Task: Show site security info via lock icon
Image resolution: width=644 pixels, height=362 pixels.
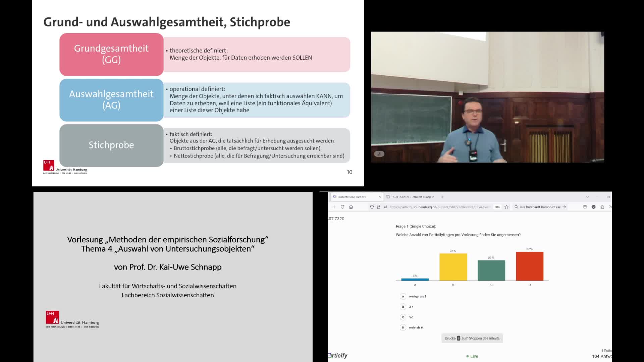Action: point(379,207)
